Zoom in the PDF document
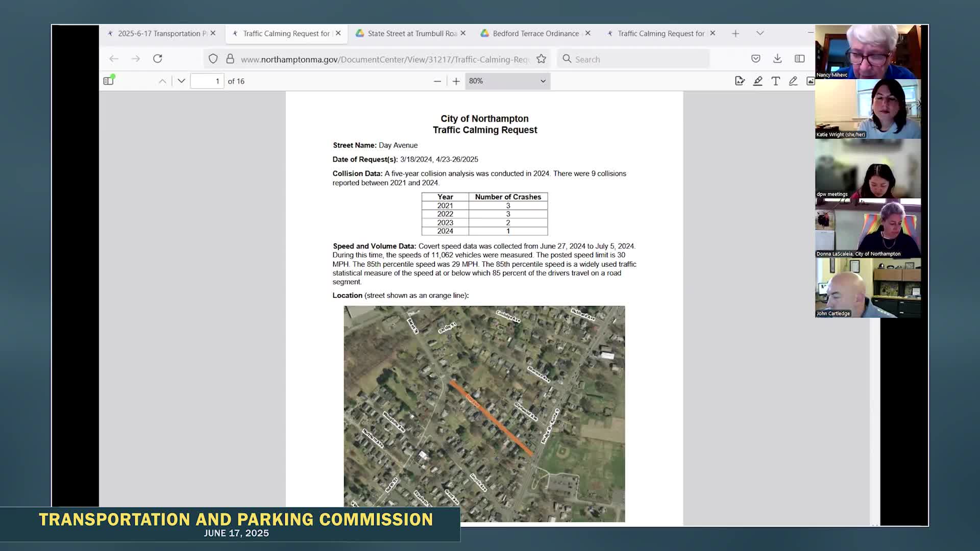This screenshot has width=980, height=551. pyautogui.click(x=456, y=81)
